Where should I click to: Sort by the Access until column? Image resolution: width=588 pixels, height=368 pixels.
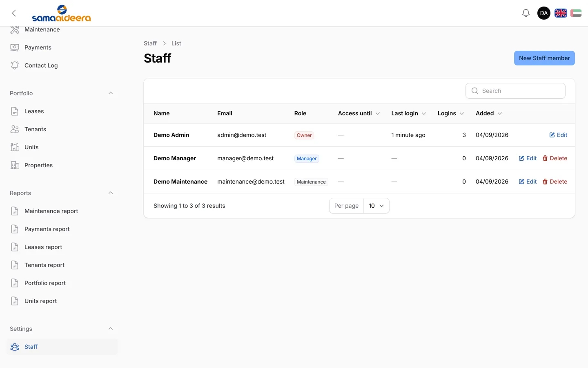(359, 113)
